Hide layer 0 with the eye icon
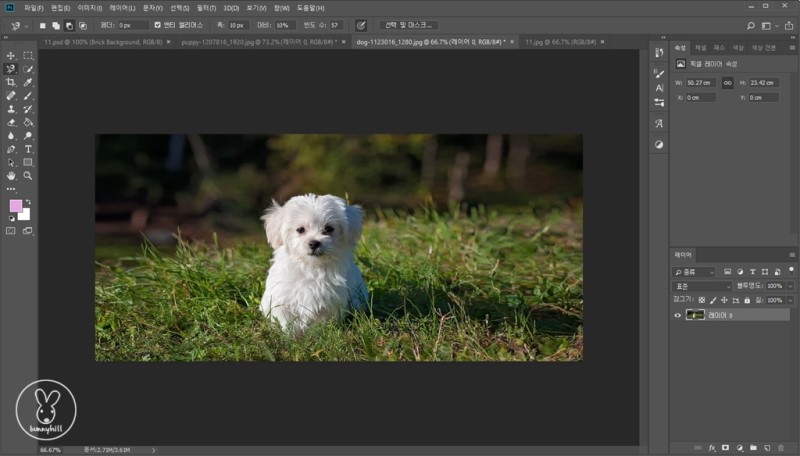 click(678, 315)
